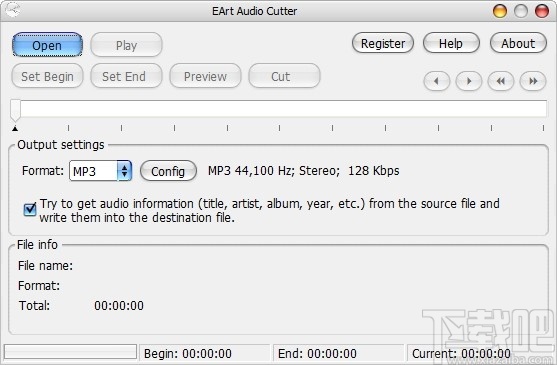This screenshot has height=365, width=557.
Task: Click the progress bar in the status bar
Action: (x=70, y=352)
